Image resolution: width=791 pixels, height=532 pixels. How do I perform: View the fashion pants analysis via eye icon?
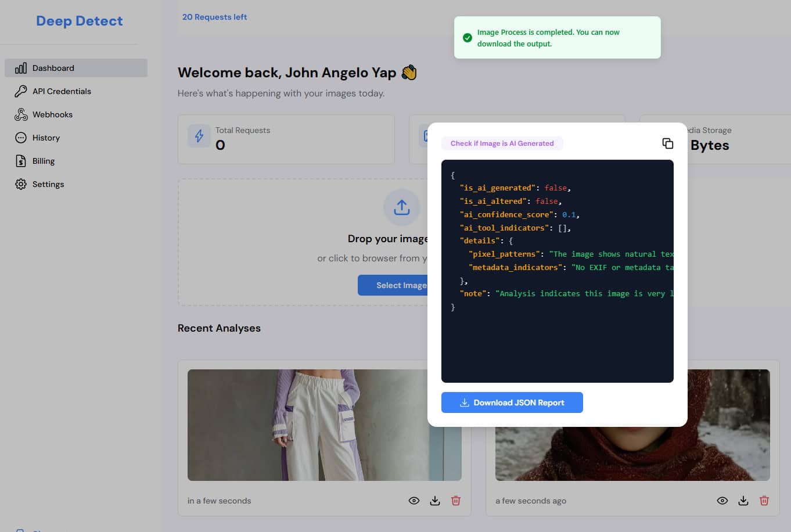tap(414, 501)
